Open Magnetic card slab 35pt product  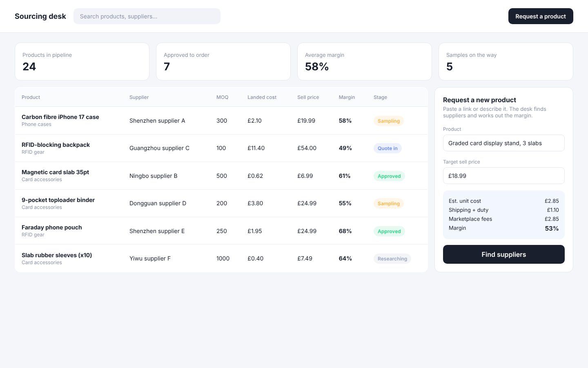pyautogui.click(x=55, y=172)
